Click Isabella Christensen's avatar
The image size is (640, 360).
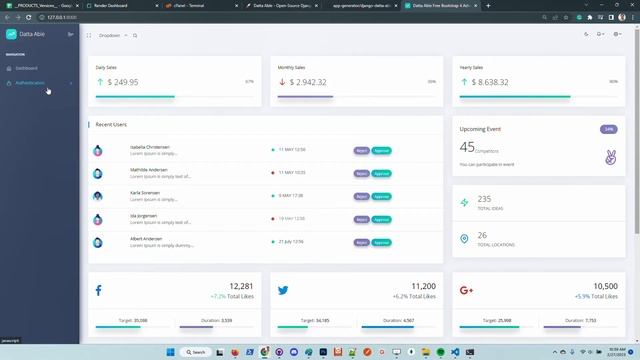pos(98,151)
